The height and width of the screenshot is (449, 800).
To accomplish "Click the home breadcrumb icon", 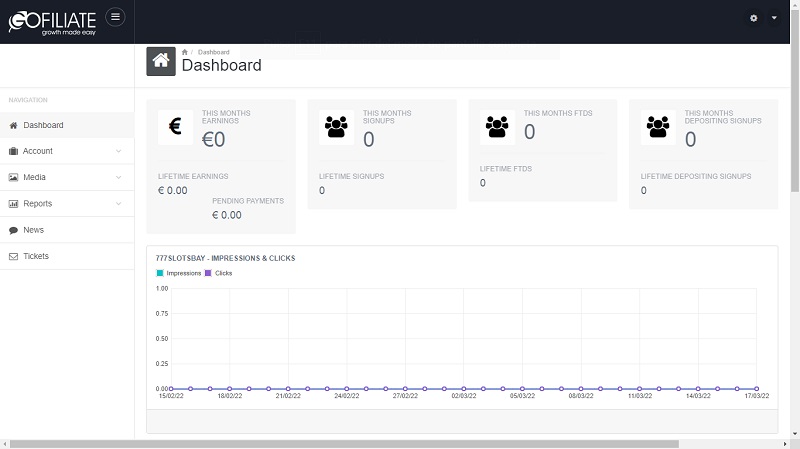I will point(185,52).
